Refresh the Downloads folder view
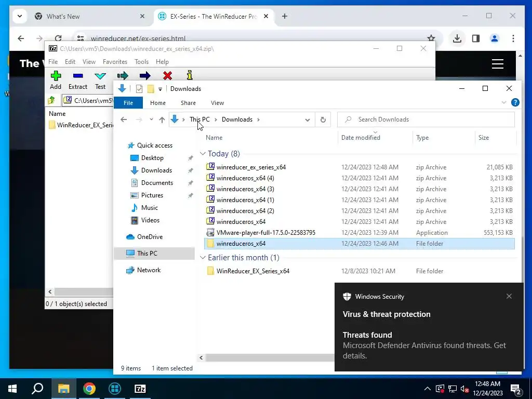Viewport: 532px width, 399px height. [x=323, y=119]
